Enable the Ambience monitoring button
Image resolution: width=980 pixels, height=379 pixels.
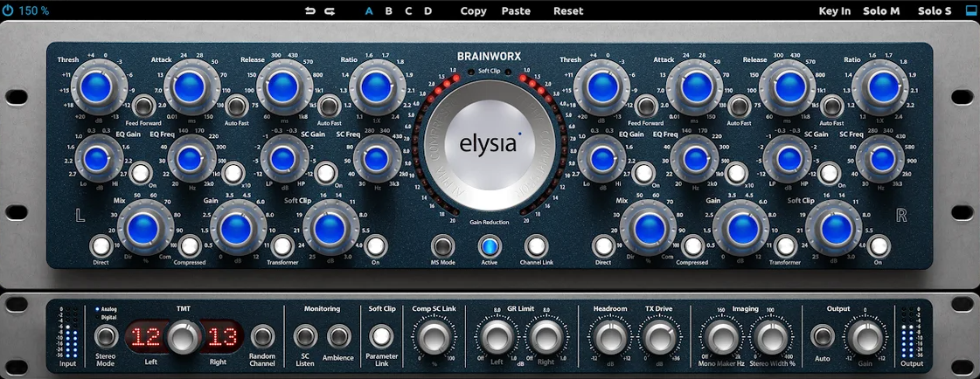coord(337,336)
